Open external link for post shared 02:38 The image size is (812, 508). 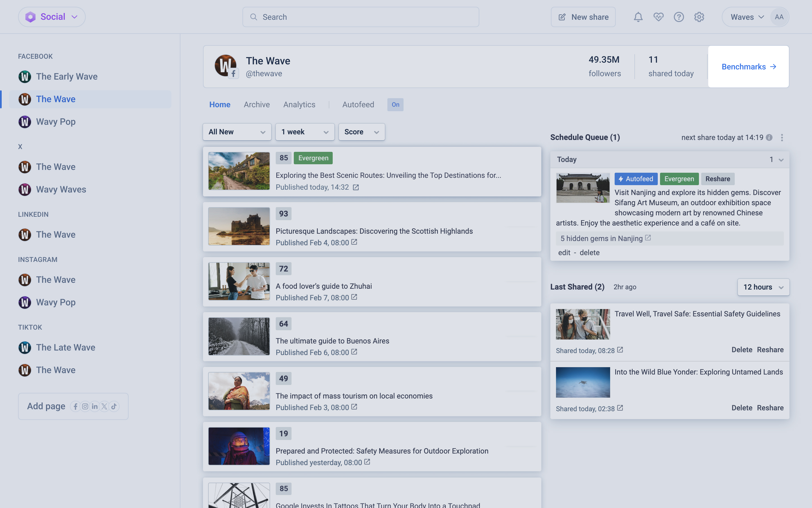coord(620,408)
